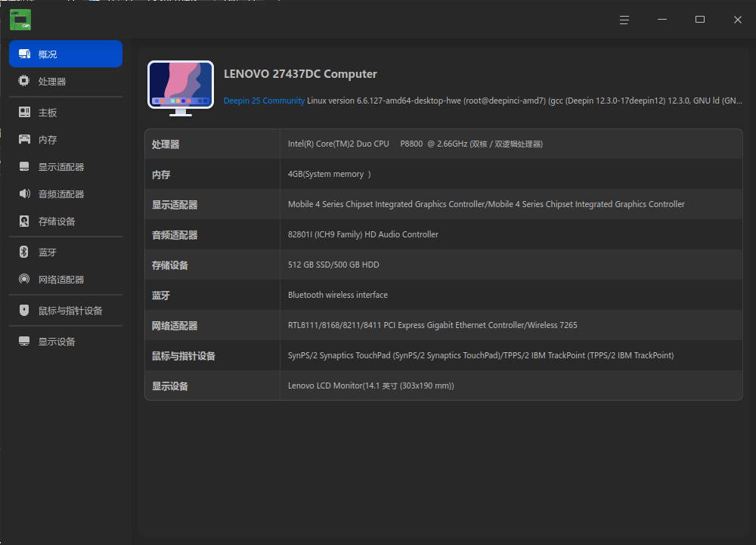This screenshot has width=756, height=545.
Task: Click the 存储设备 table row label
Action: (169, 265)
